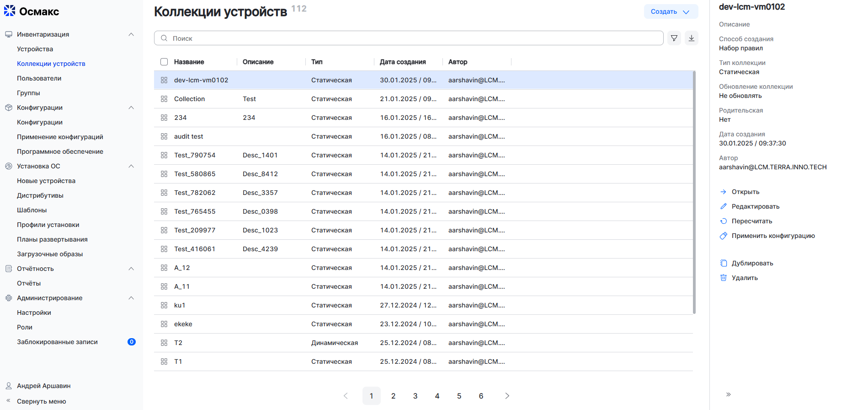Click the filter funnel icon
The height and width of the screenshot is (410, 868).
674,38
